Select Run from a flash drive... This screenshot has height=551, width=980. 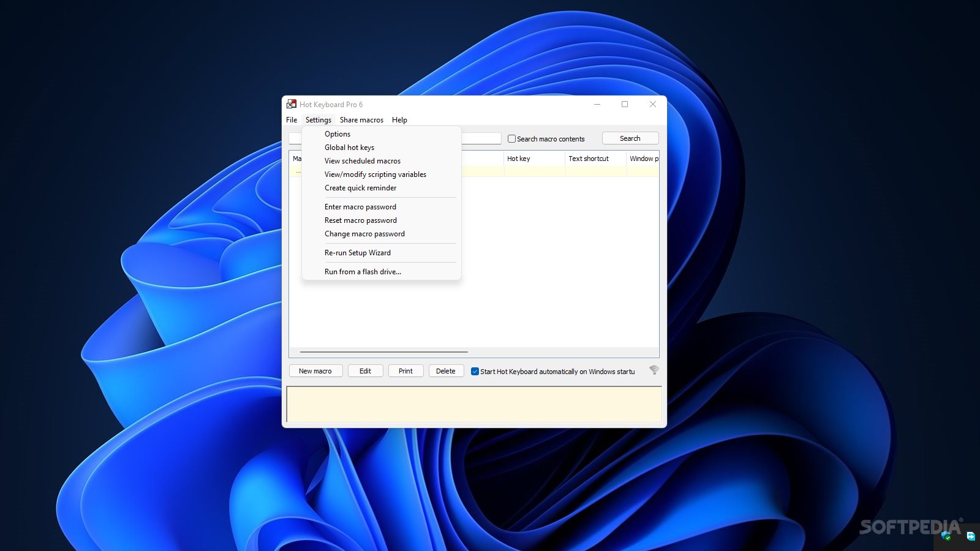click(x=381, y=272)
